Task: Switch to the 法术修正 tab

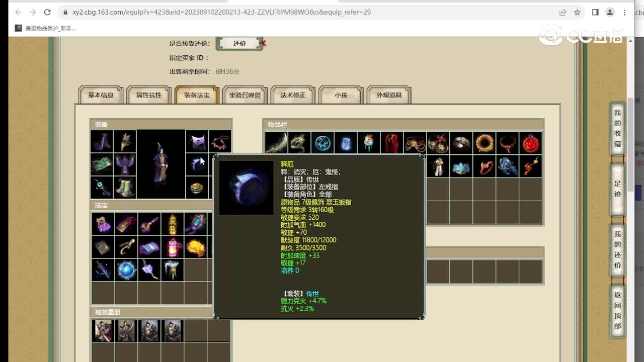Action: 293,95
